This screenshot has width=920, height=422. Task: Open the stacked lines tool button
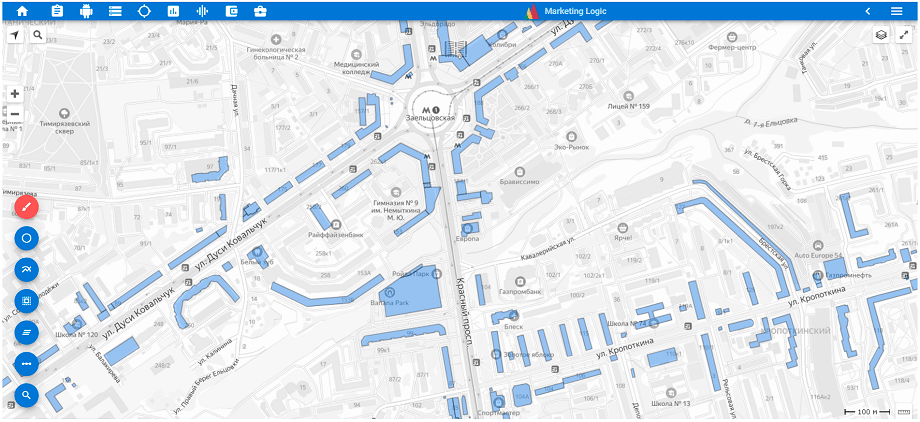point(26,332)
